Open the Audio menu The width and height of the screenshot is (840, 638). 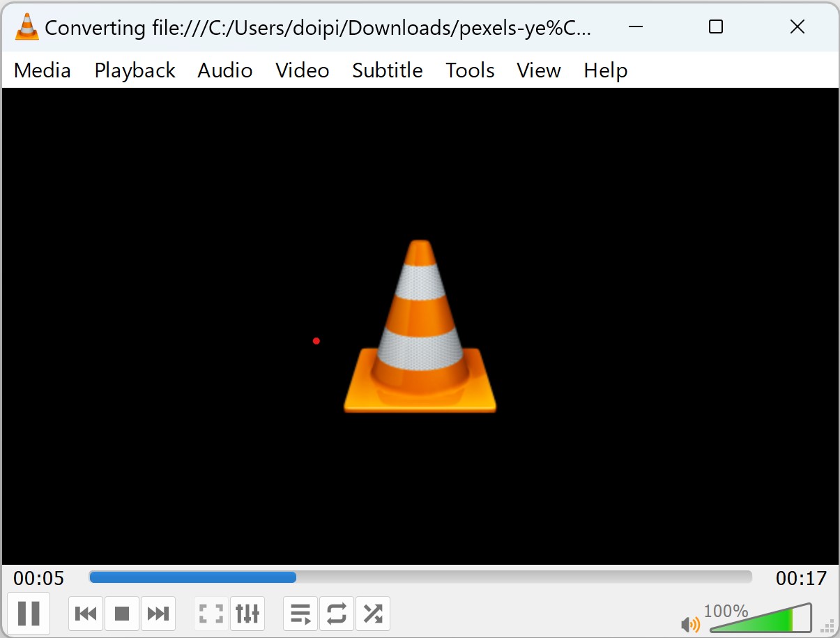pyautogui.click(x=225, y=70)
